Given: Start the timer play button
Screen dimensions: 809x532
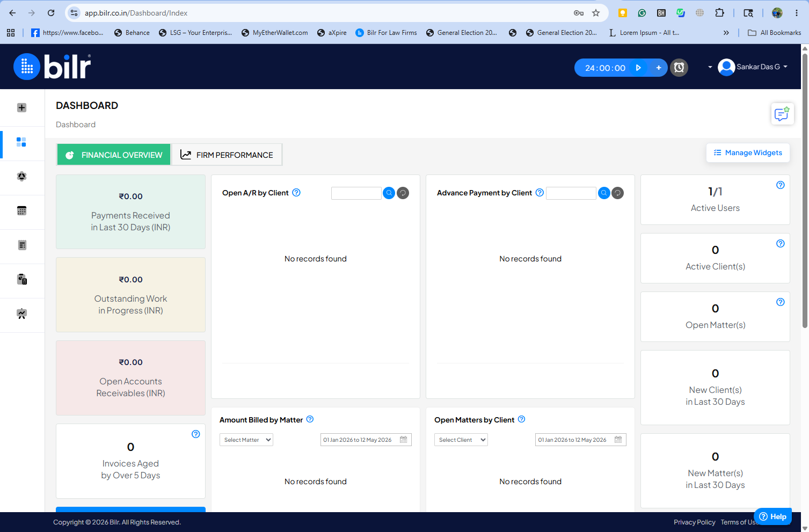Looking at the screenshot, I should click(x=638, y=68).
